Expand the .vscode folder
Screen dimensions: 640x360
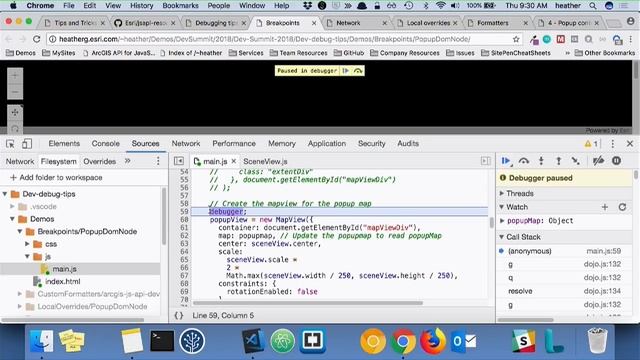tap(12, 207)
